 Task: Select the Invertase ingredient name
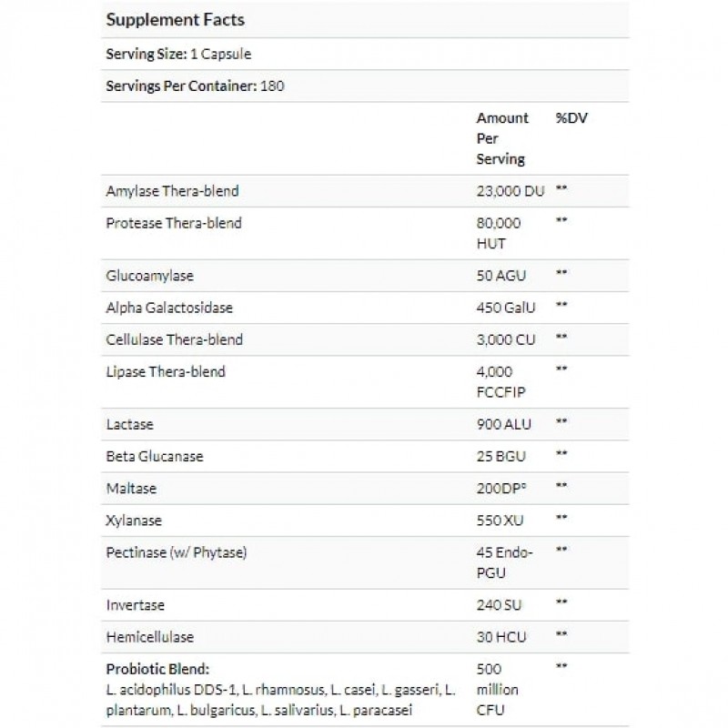[136, 605]
